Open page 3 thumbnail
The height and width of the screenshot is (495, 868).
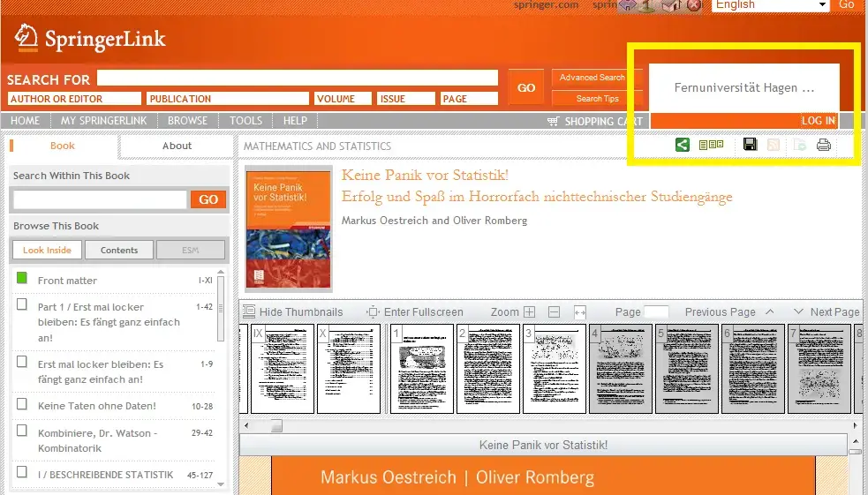click(x=555, y=369)
